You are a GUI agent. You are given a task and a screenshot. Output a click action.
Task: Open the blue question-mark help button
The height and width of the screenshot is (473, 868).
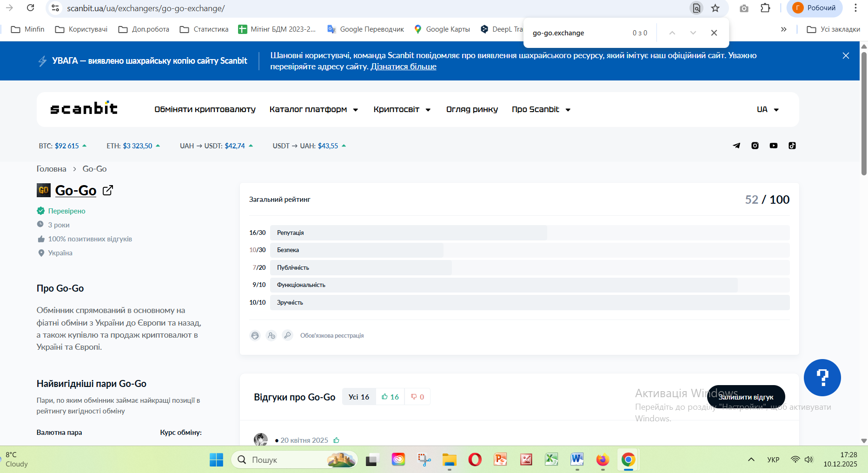(822, 378)
